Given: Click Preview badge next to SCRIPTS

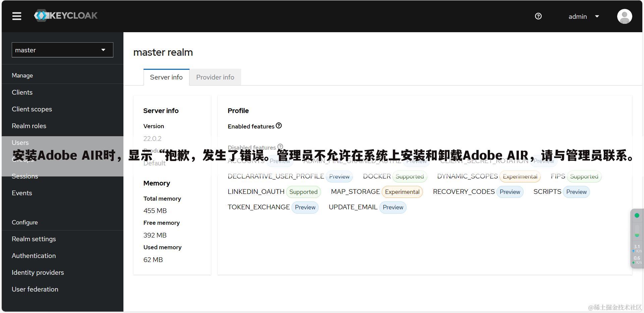Looking at the screenshot, I should [576, 192].
